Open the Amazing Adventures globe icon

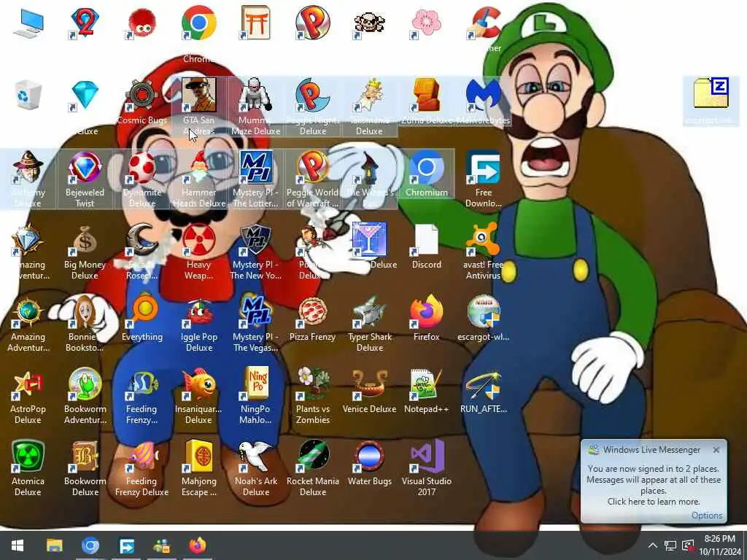click(x=28, y=312)
